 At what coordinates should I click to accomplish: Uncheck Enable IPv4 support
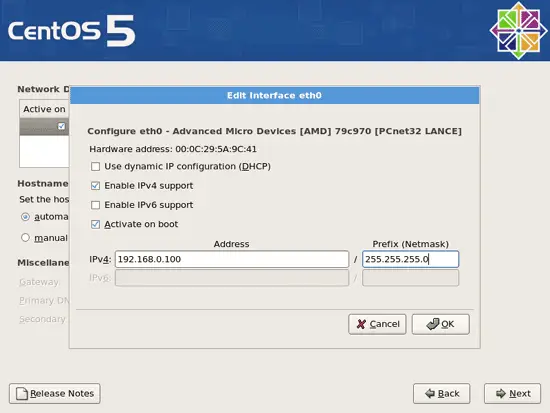coord(95,186)
